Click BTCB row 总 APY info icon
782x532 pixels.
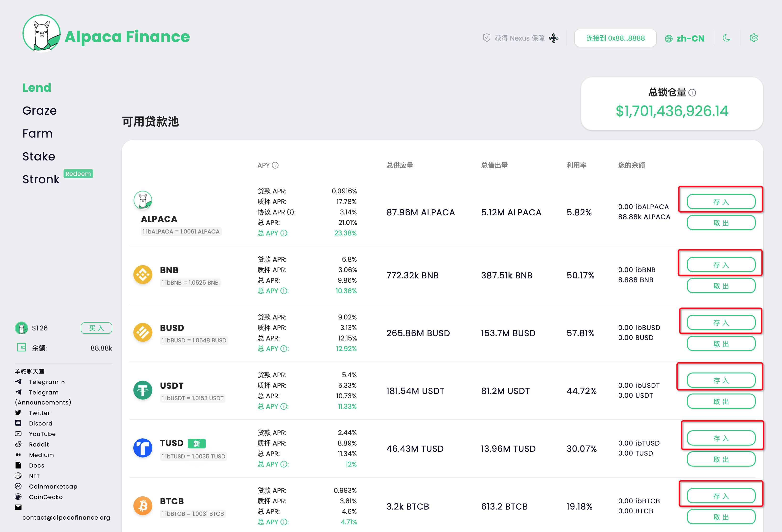coord(284,522)
